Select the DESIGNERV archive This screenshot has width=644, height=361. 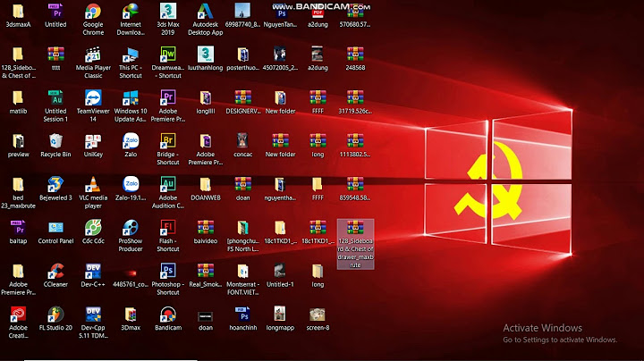242,98
